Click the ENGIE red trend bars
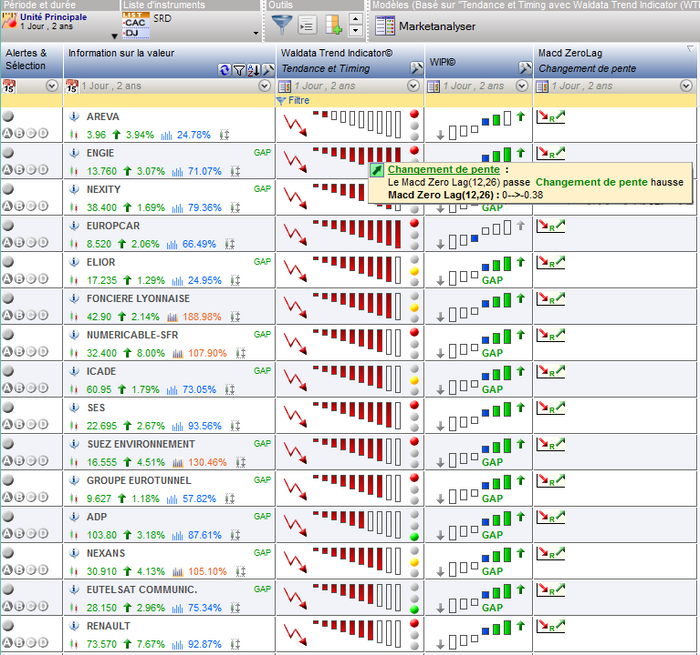 pos(357,155)
